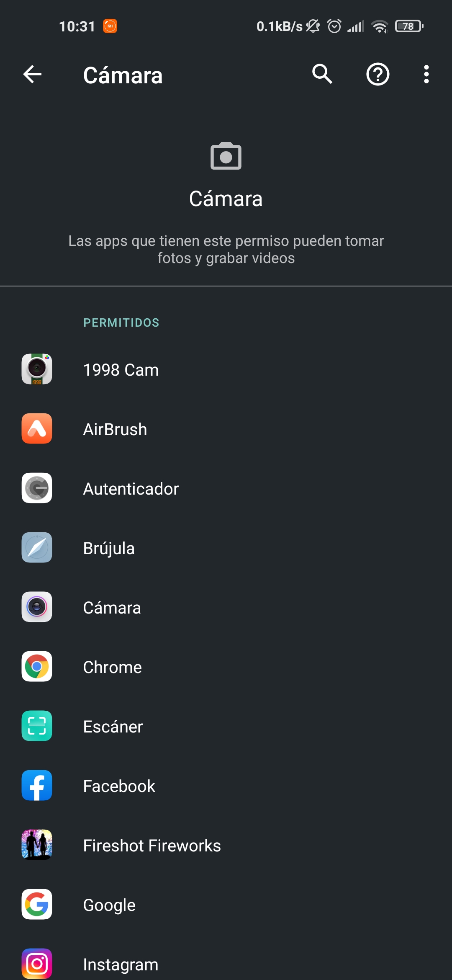Tap the 1998 Cam app icon
Viewport: 452px width, 980px height.
37,369
